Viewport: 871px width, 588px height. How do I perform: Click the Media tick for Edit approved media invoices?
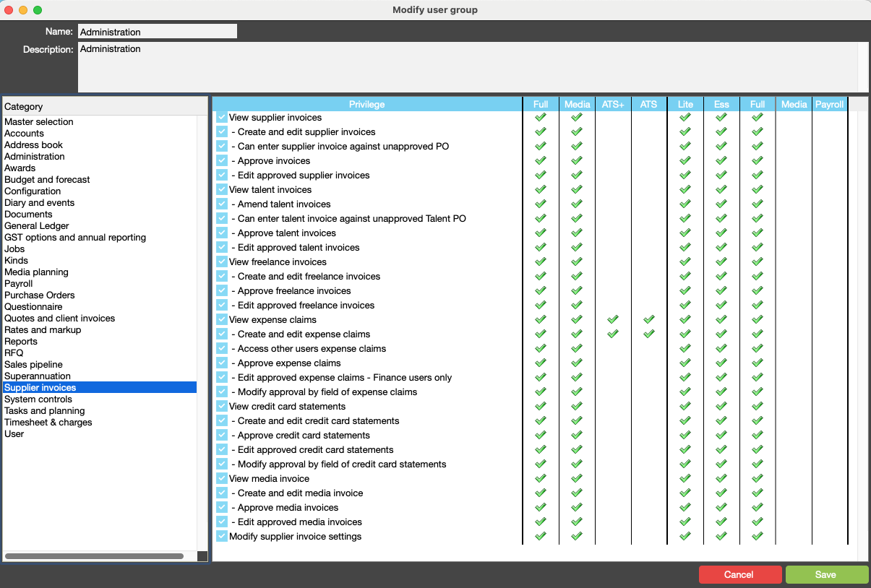point(577,522)
